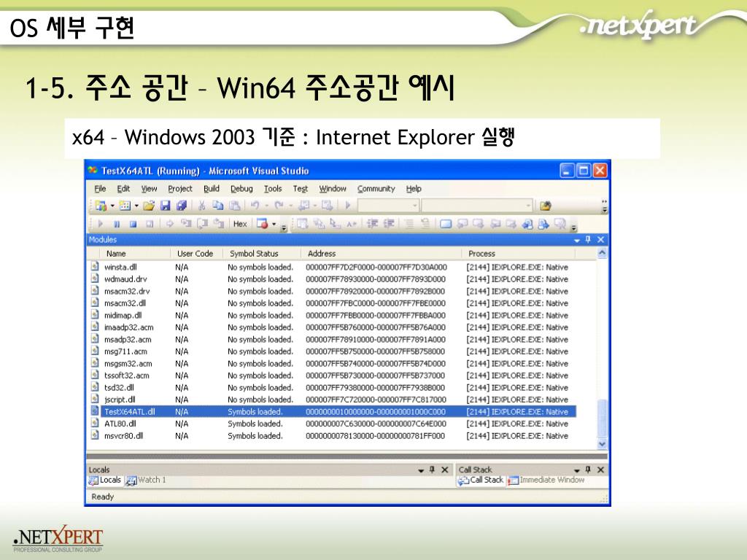The image size is (747, 560).
Task: Open the Redo history dropdown arrow
Action: click(291, 206)
